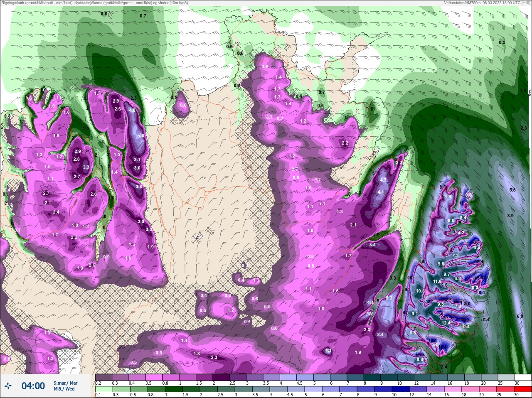Click the white final swatch in the upper snow legend
Viewport: 532px width, 398px height.
pyautogui.click(x=523, y=377)
